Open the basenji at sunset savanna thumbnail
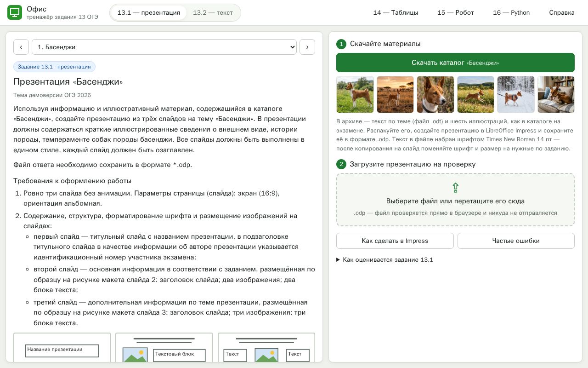Image resolution: width=588 pixels, height=368 pixels. click(x=395, y=94)
